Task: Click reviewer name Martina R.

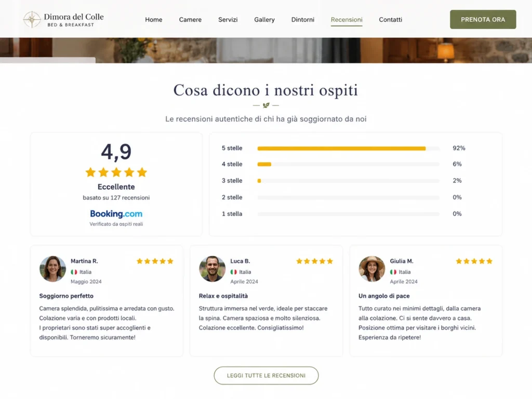Action: (x=84, y=261)
